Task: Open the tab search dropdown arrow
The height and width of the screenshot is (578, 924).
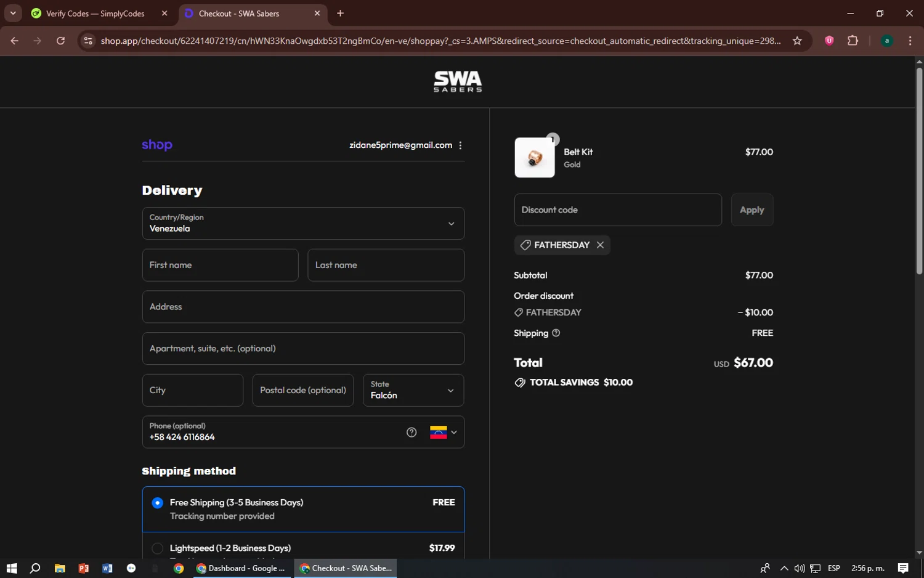Action: coord(13,14)
